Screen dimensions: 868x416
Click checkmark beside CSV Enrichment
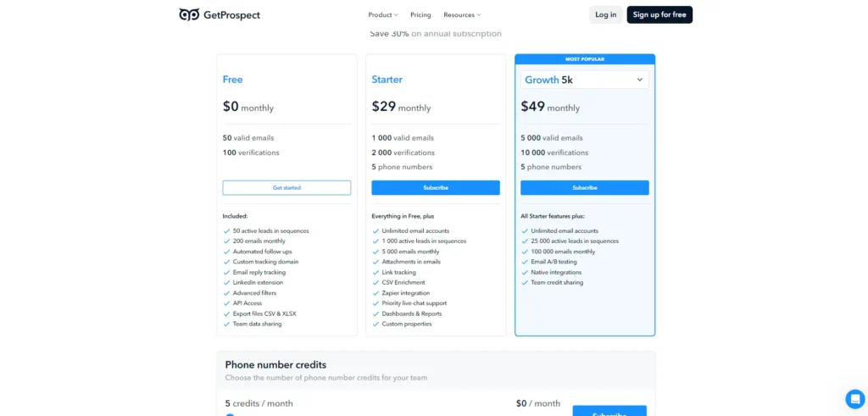tap(376, 283)
